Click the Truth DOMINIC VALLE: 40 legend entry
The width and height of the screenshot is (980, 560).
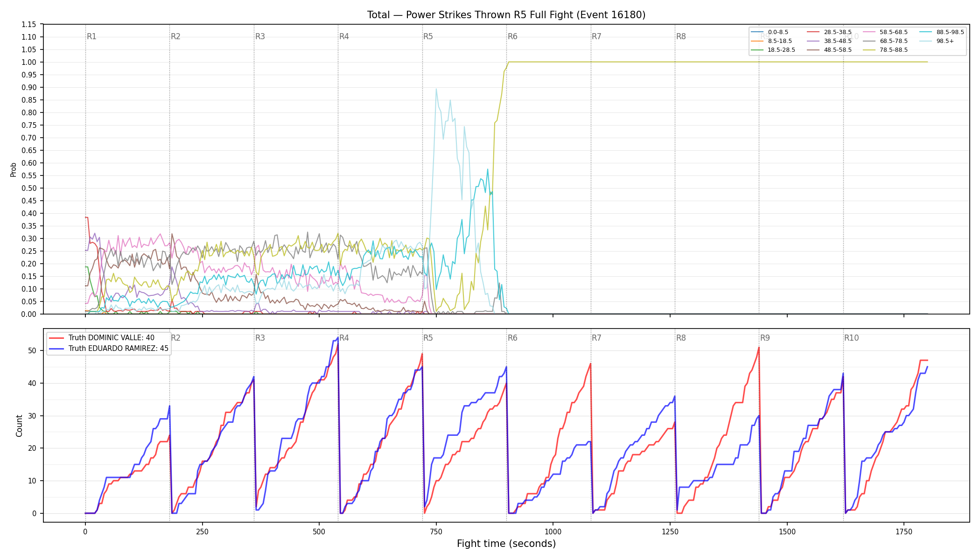[x=102, y=338]
